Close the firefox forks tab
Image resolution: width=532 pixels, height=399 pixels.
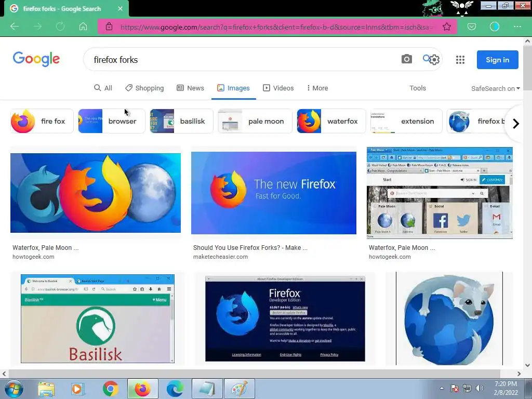tap(120, 9)
